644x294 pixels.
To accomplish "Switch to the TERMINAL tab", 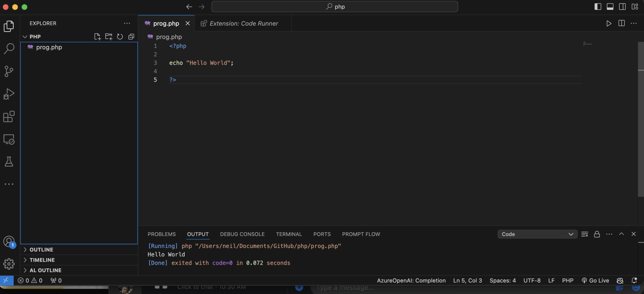I will [x=289, y=234].
